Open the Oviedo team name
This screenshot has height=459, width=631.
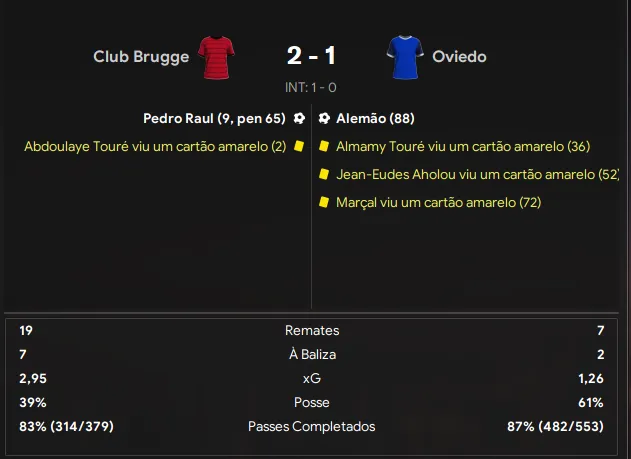459,57
